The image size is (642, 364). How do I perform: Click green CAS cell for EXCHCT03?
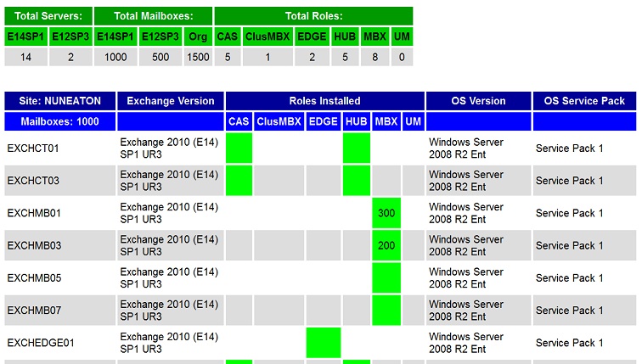239,181
